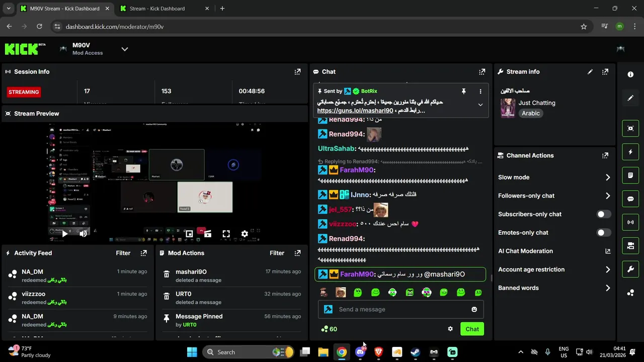
Task: Pop out the Mod Actions panel
Action: click(x=297, y=253)
